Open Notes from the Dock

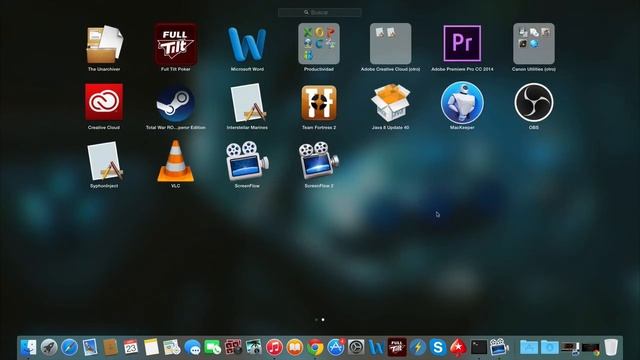[151, 347]
